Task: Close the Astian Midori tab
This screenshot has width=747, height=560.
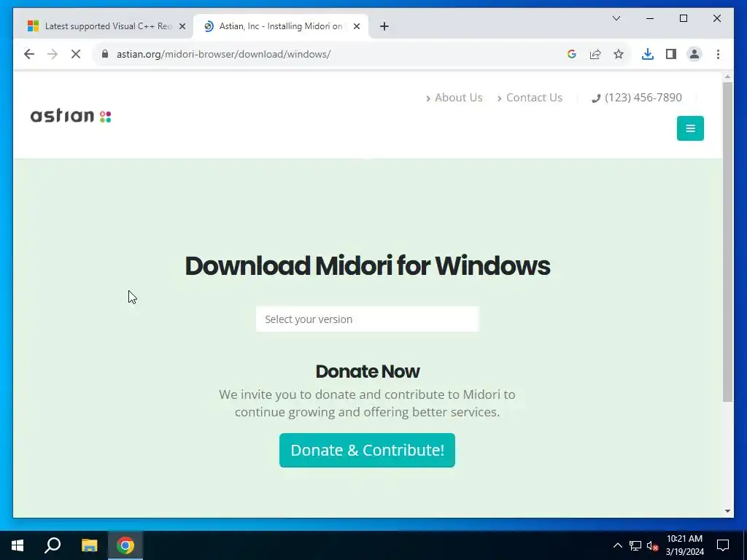Action: [356, 26]
